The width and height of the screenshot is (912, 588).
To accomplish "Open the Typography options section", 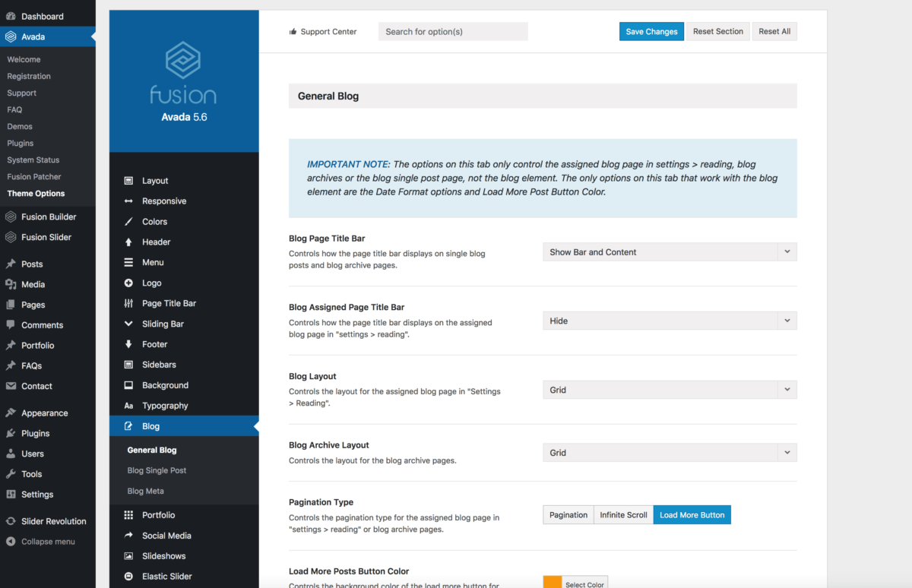I will pyautogui.click(x=165, y=405).
